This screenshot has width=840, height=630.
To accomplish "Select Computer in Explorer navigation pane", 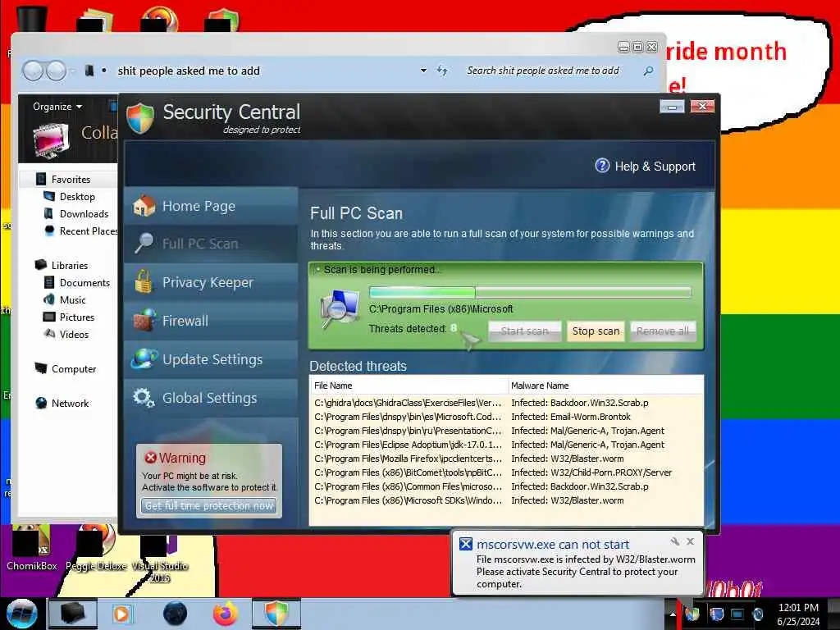I will point(73,369).
